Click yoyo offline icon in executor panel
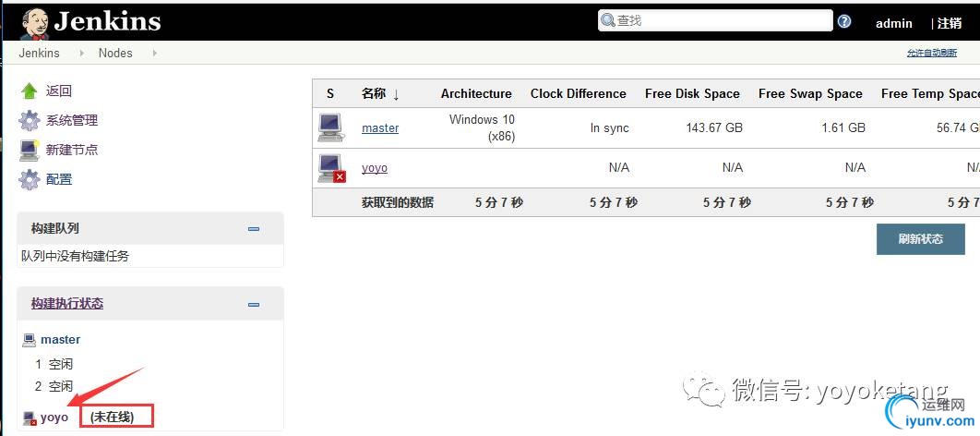 (x=30, y=418)
